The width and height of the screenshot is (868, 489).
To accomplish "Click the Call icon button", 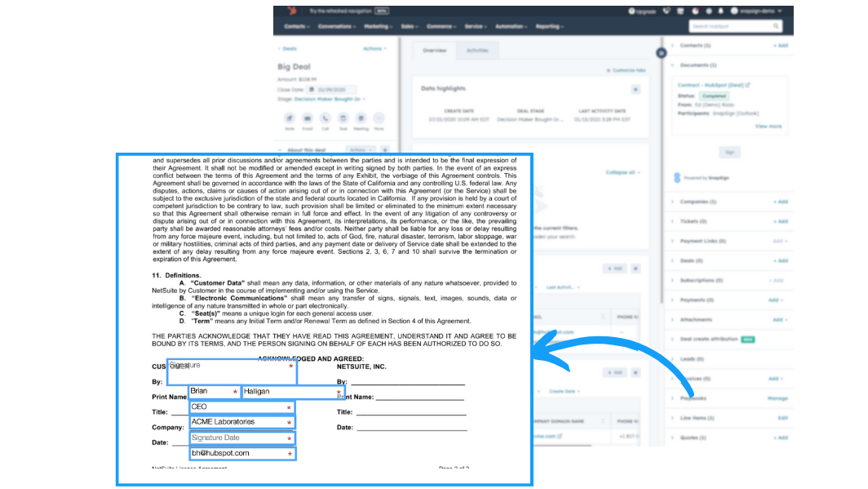I will pyautogui.click(x=325, y=118).
